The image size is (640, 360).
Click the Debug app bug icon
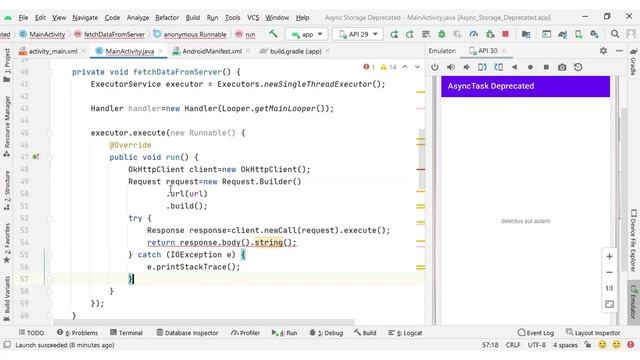[x=442, y=34]
